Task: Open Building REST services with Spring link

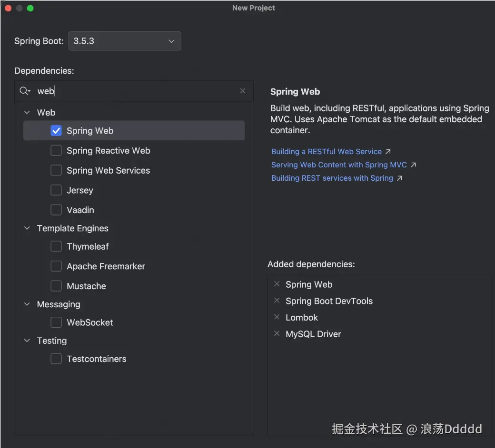Action: tap(332, 178)
